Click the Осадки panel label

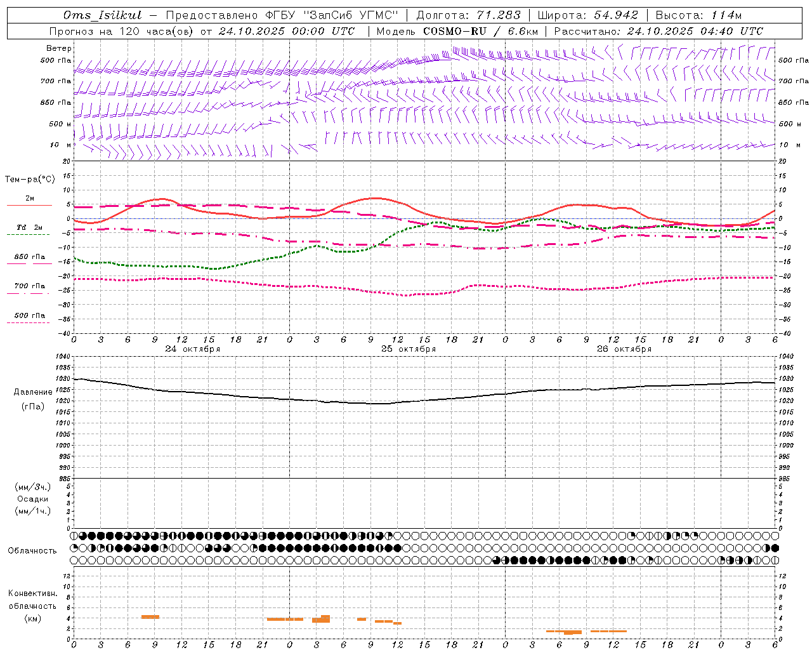(x=33, y=499)
